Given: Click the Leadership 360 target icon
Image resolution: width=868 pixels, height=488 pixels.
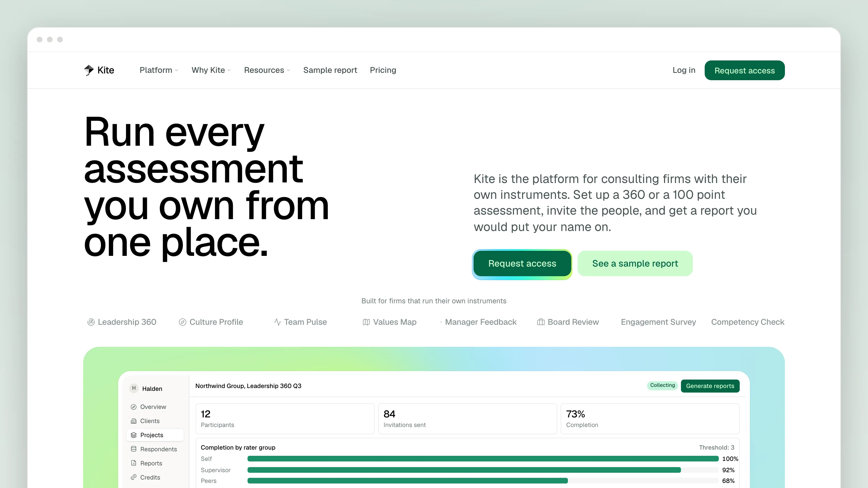Looking at the screenshot, I should (x=91, y=322).
